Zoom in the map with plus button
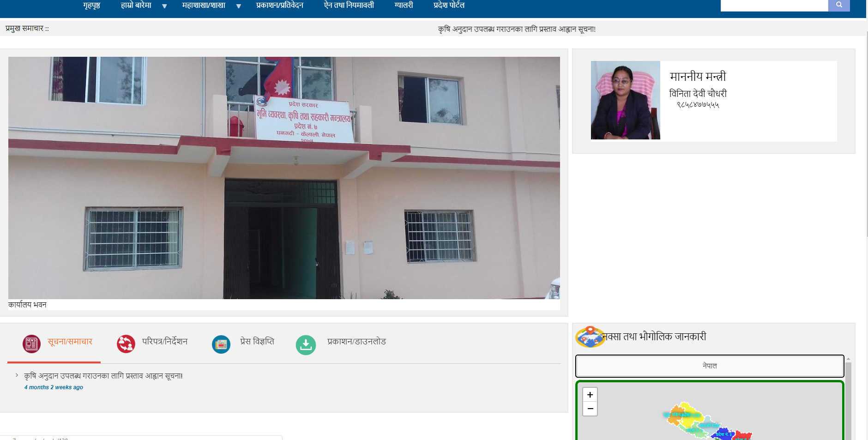 [590, 395]
